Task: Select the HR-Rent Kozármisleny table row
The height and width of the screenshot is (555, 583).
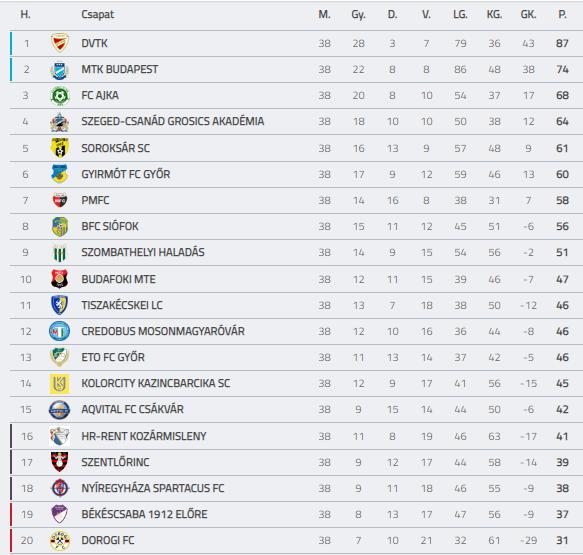Action: coord(296,436)
